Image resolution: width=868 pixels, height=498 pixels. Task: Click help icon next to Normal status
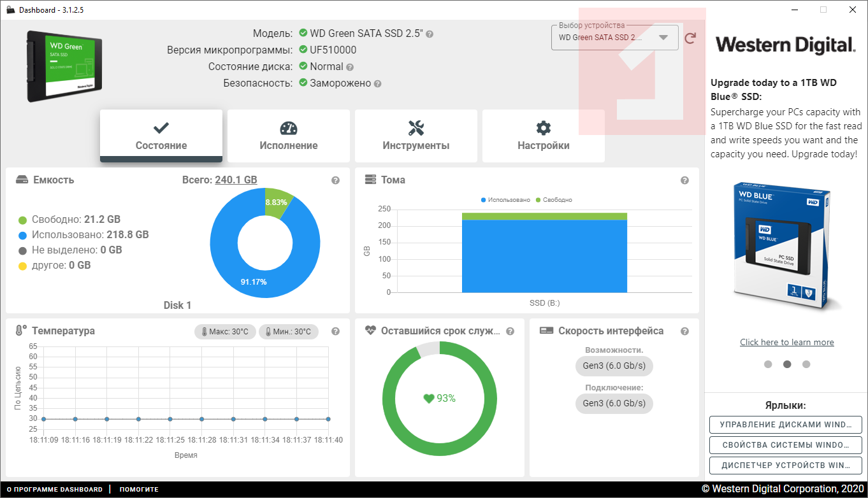coord(350,67)
